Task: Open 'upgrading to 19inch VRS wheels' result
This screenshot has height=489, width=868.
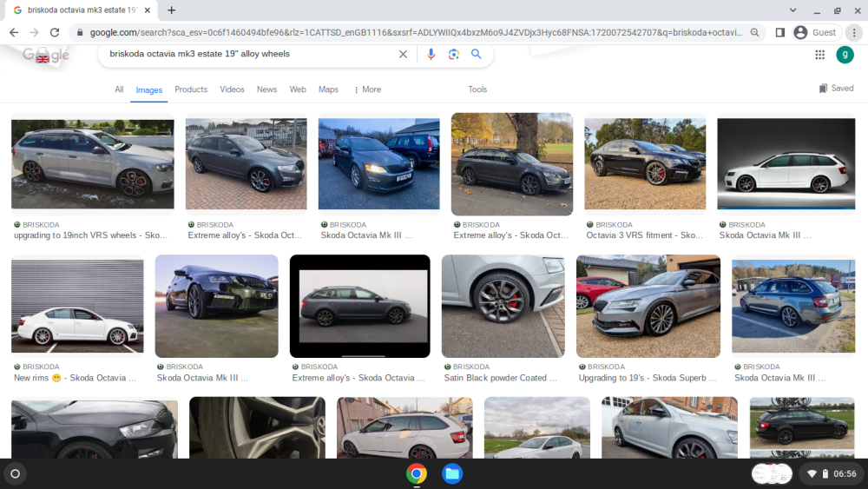Action: [91, 235]
